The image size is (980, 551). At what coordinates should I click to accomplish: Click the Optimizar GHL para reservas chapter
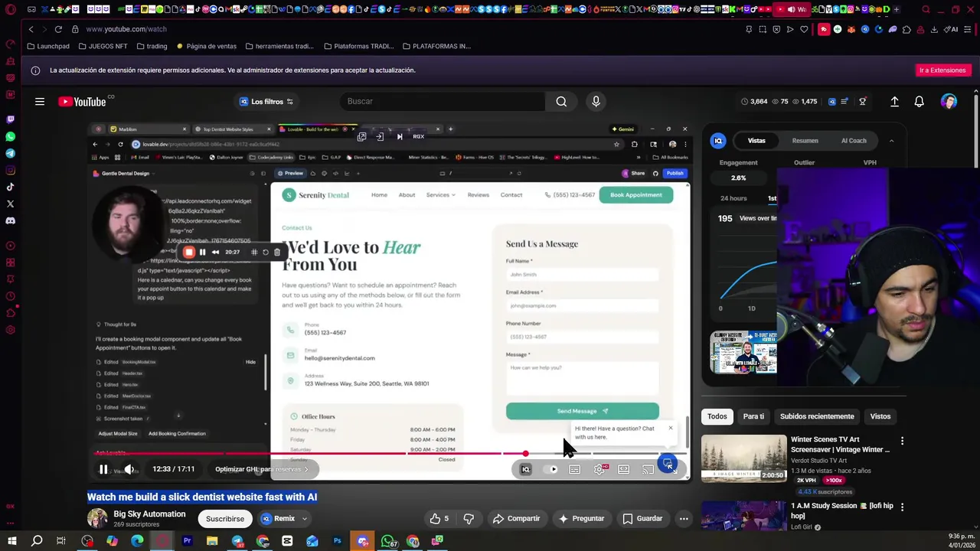[261, 469]
